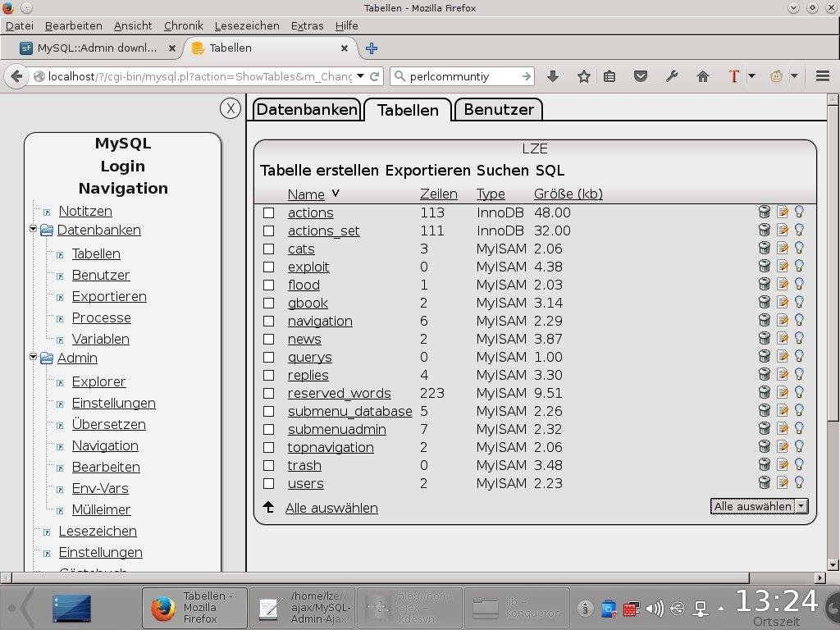Switch to the Benutzer tab
This screenshot has height=630, width=840.
coord(498,109)
